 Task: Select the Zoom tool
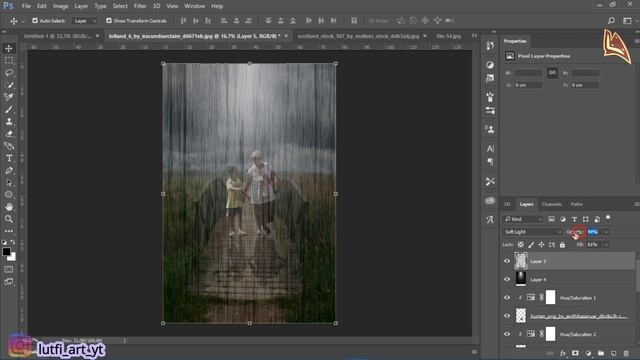pos(9,219)
